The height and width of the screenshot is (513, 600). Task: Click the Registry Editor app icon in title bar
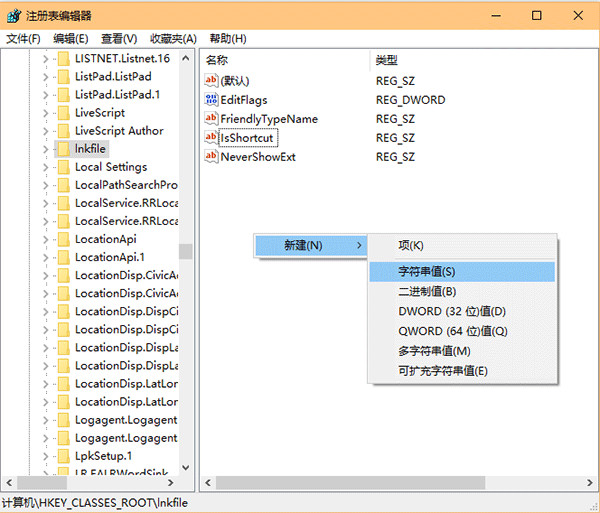[x=14, y=15]
